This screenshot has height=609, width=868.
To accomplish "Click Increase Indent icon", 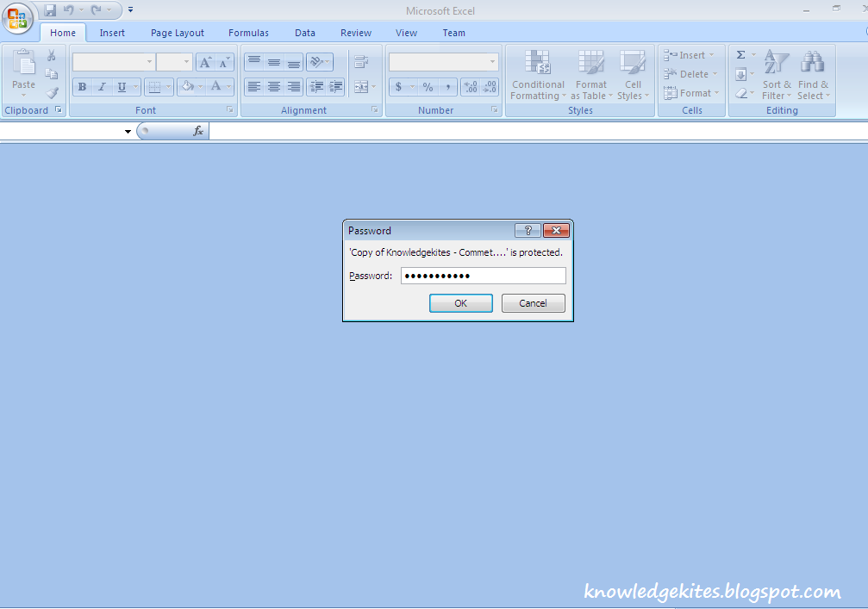I will click(x=336, y=87).
